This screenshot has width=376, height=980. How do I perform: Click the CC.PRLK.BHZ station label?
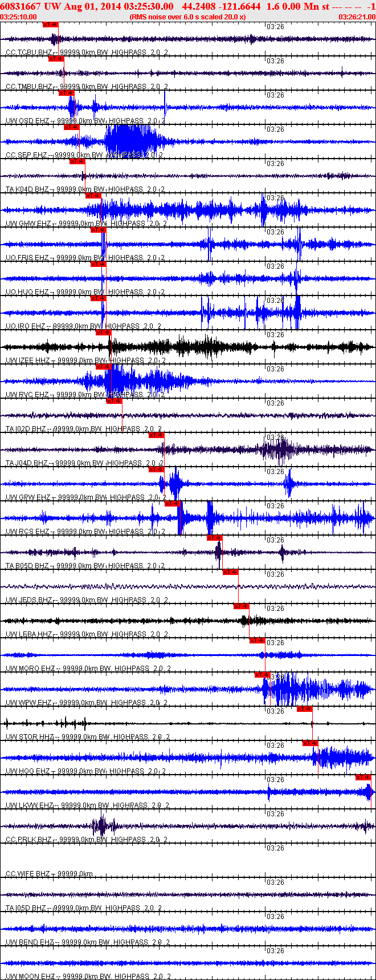[28, 840]
